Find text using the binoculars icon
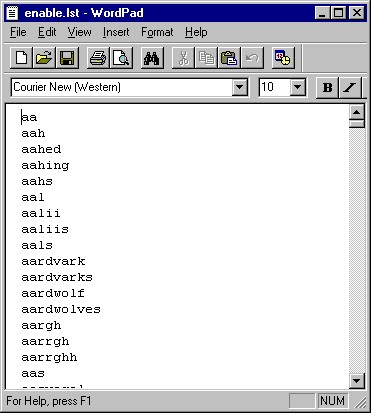 tap(152, 58)
